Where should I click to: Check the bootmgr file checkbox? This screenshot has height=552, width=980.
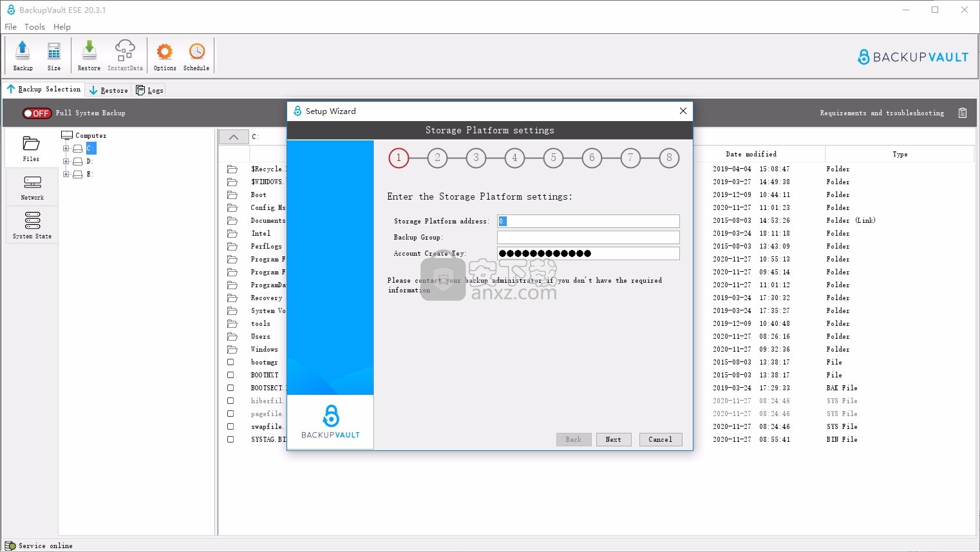231,362
